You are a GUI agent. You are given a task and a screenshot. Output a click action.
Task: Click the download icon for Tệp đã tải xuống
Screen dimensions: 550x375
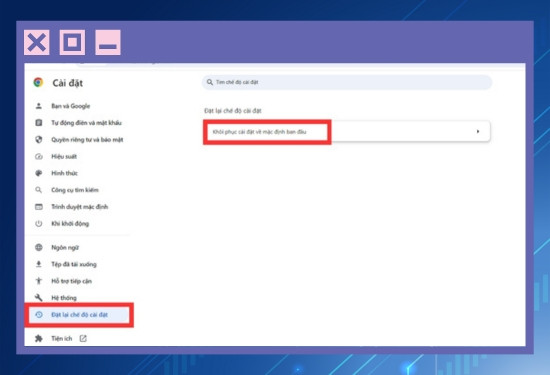click(39, 264)
